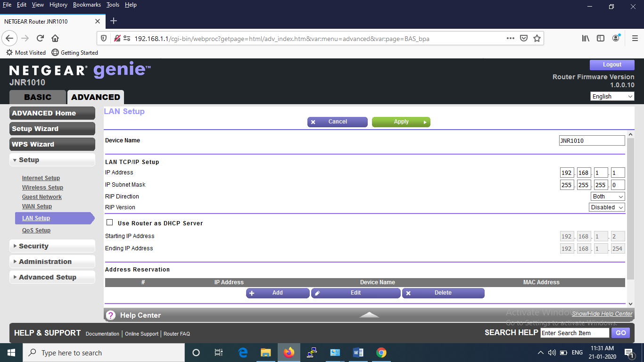Click the Logout button
Image resolution: width=644 pixels, height=362 pixels.
[612, 65]
